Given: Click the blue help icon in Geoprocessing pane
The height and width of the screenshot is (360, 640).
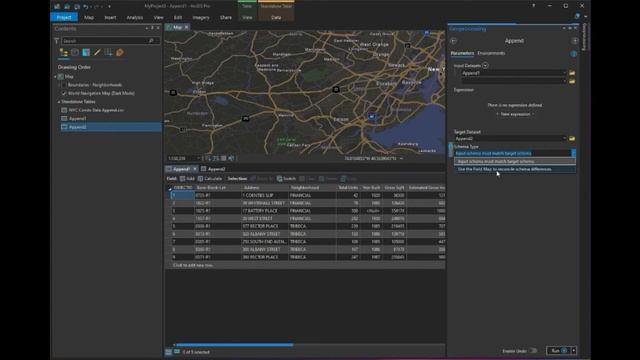Looking at the screenshot, I should tap(574, 53).
